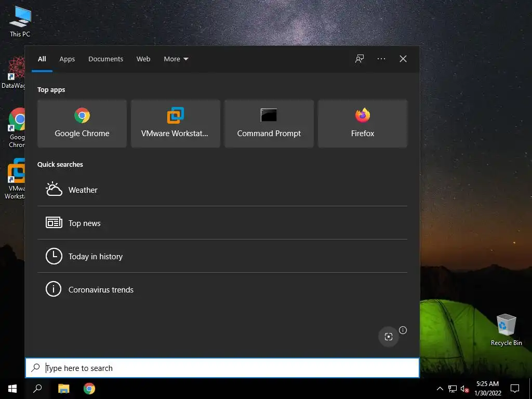Viewport: 532px width, 399px height.
Task: Select the This PC desktop icon
Action: tap(20, 22)
